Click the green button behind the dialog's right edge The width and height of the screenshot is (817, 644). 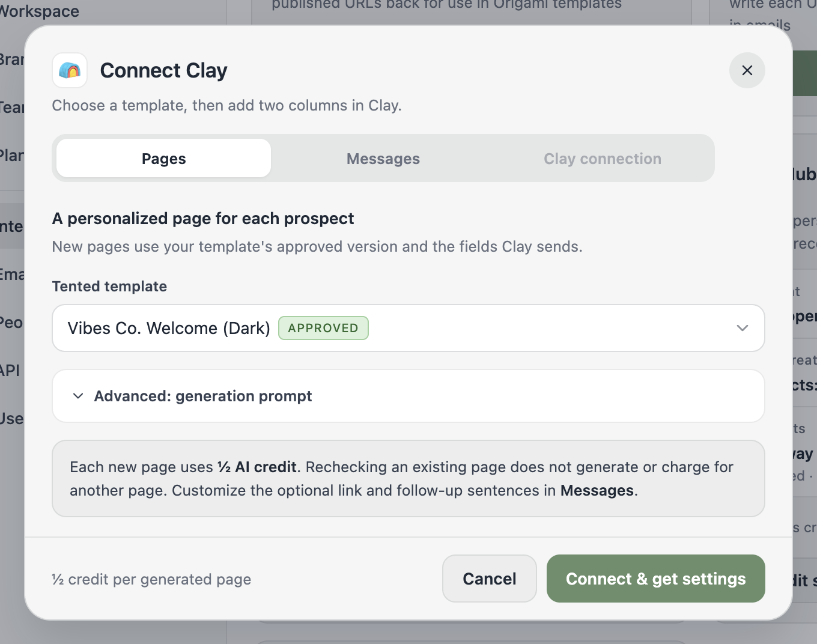click(805, 73)
